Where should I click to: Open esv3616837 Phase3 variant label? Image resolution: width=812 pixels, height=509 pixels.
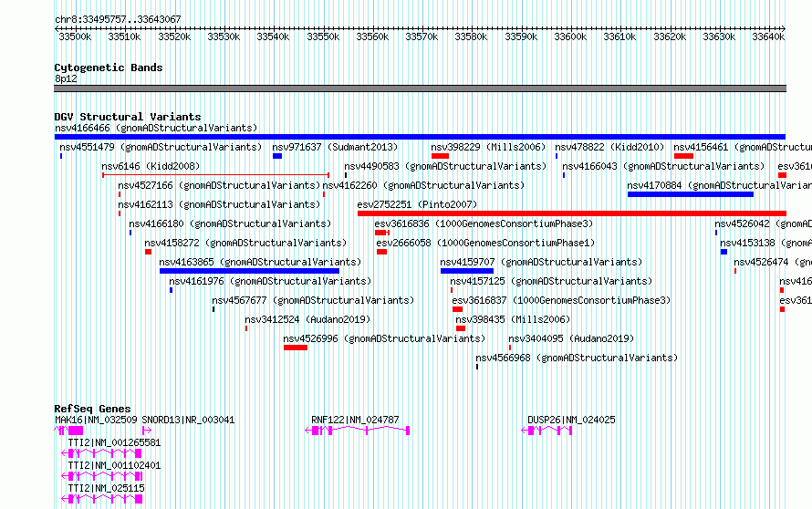[561, 300]
